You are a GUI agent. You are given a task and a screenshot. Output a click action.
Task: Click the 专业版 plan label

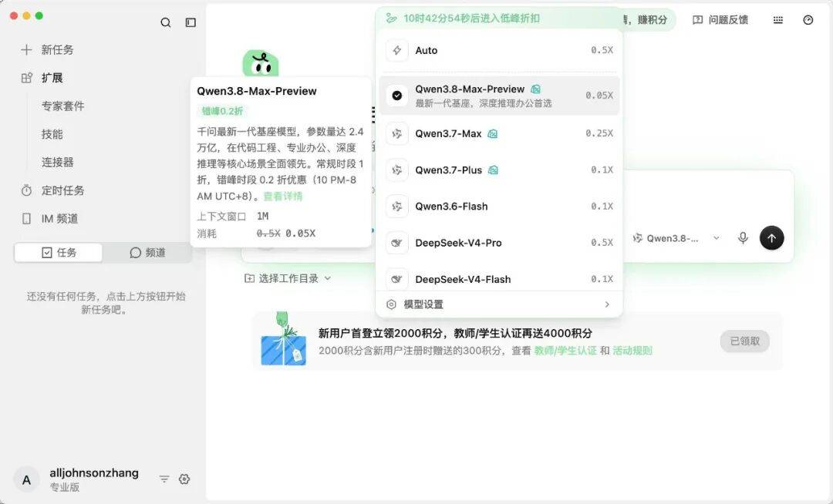tap(64, 488)
